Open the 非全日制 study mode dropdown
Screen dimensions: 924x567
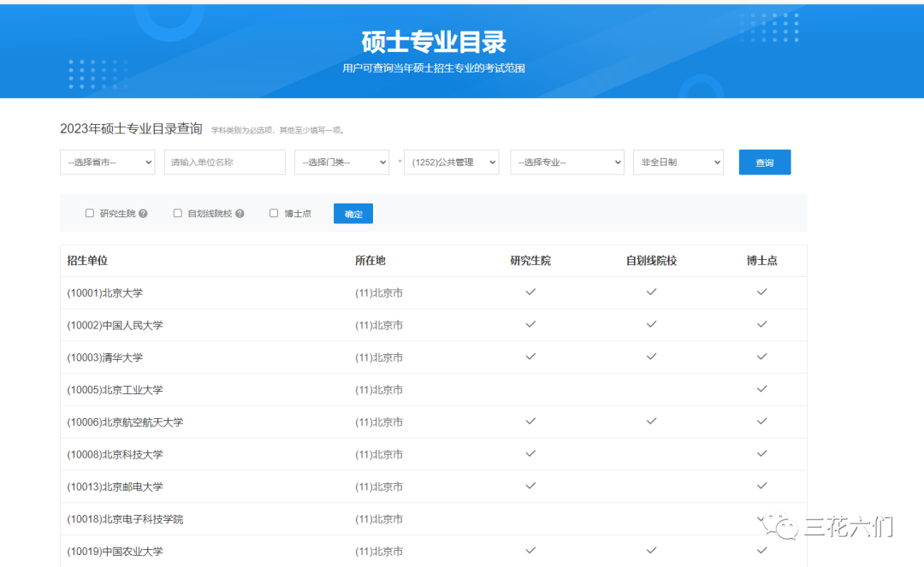coord(678,162)
